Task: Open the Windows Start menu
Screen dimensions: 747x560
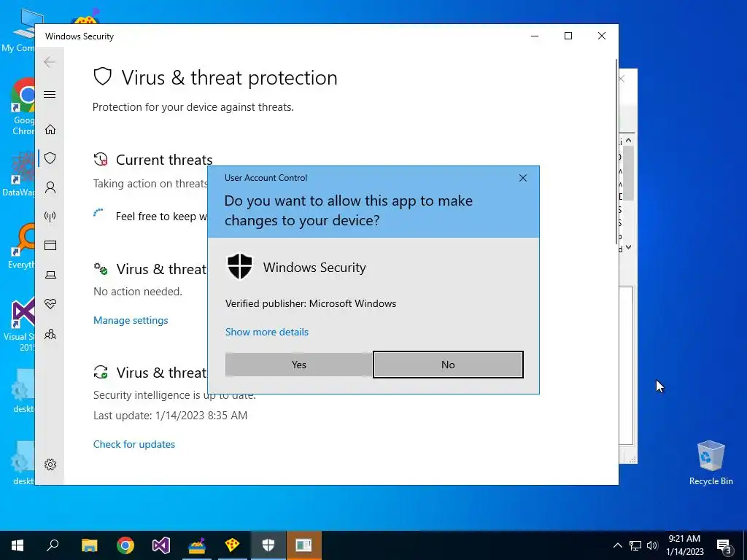Action: (18, 545)
